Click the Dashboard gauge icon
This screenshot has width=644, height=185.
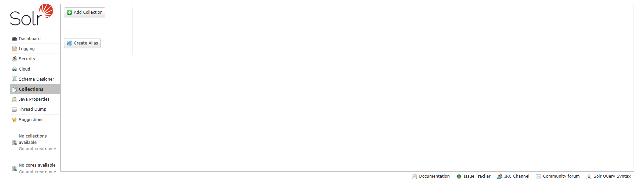pyautogui.click(x=14, y=39)
